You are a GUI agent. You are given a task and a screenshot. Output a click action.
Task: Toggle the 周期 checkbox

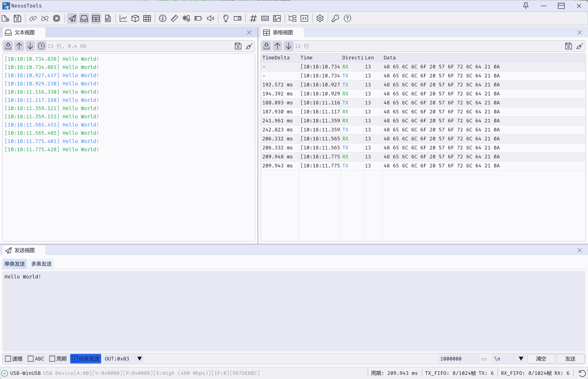click(x=52, y=359)
